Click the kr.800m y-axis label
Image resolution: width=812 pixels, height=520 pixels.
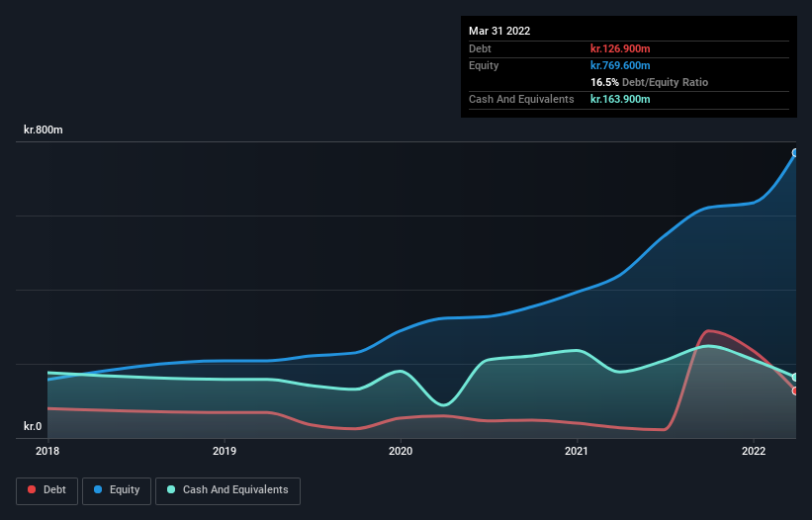point(43,130)
